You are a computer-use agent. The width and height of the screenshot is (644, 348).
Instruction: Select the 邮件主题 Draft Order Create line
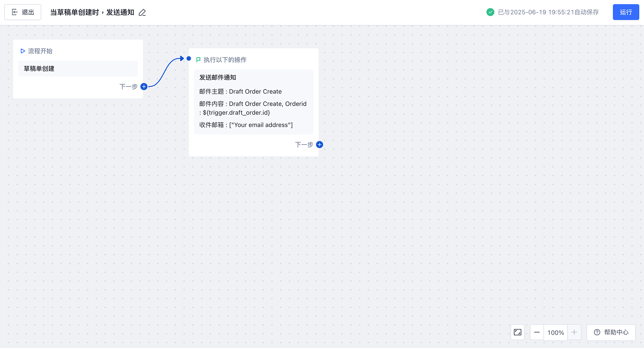(241, 91)
